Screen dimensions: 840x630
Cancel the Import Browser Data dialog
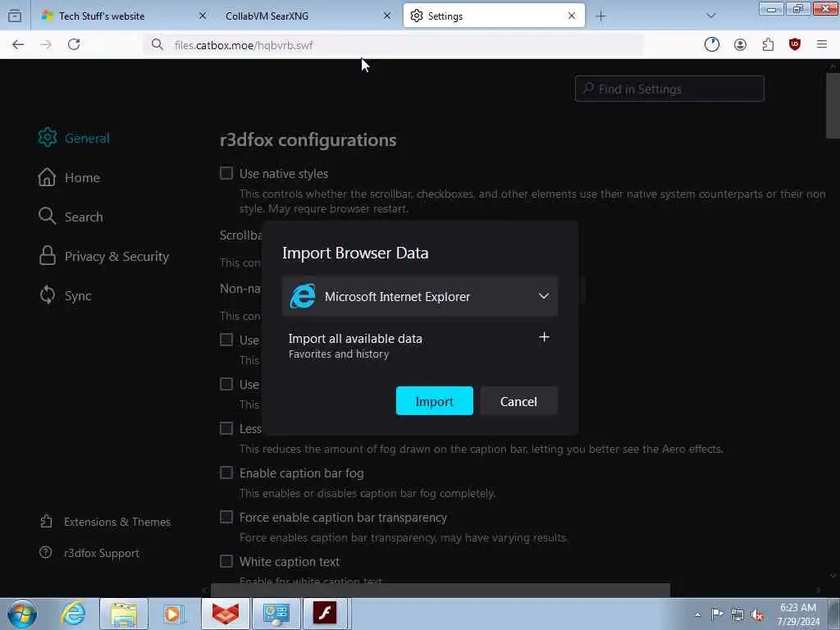click(518, 401)
